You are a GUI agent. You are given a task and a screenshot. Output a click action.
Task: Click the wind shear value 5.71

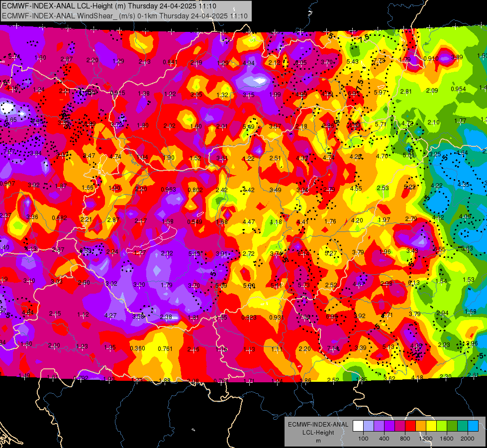tap(381, 124)
